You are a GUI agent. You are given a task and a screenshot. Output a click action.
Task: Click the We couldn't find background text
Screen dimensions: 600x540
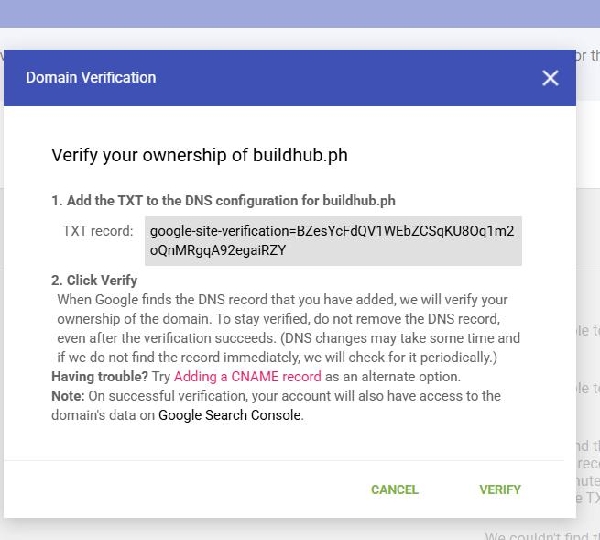click(x=540, y=535)
